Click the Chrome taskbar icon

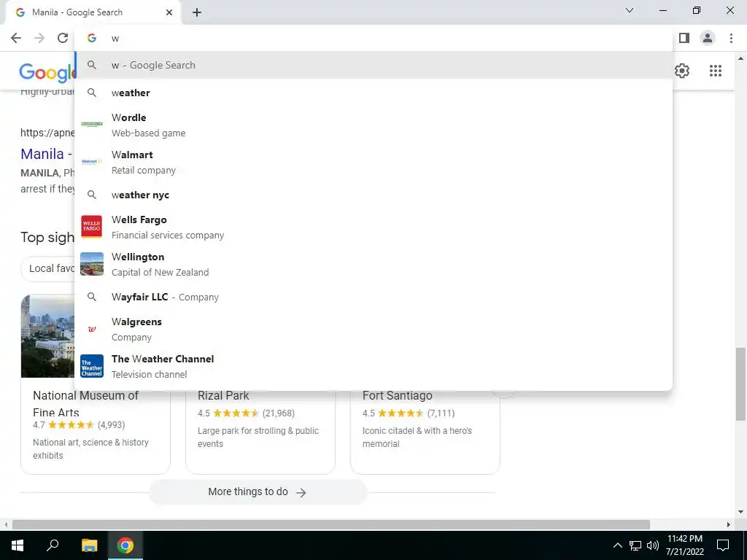[125, 545]
